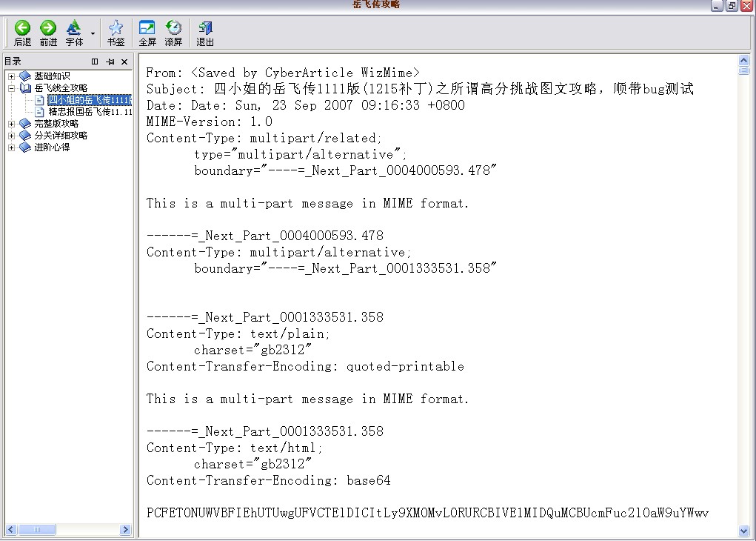Screen dimensions: 756x541
Task: Click the book icon beside 进阶心得
Action: tap(25, 147)
